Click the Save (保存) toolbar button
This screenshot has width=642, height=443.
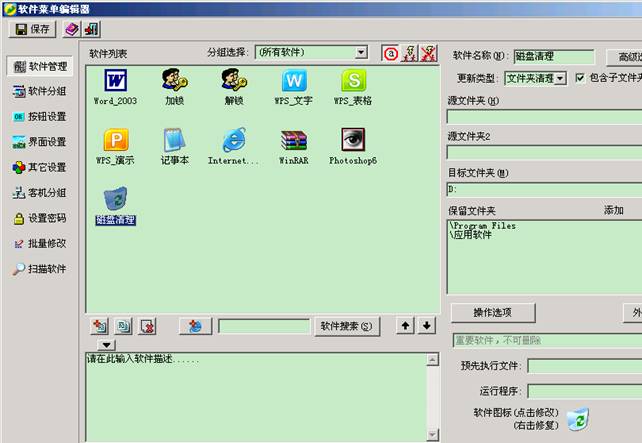click(32, 29)
